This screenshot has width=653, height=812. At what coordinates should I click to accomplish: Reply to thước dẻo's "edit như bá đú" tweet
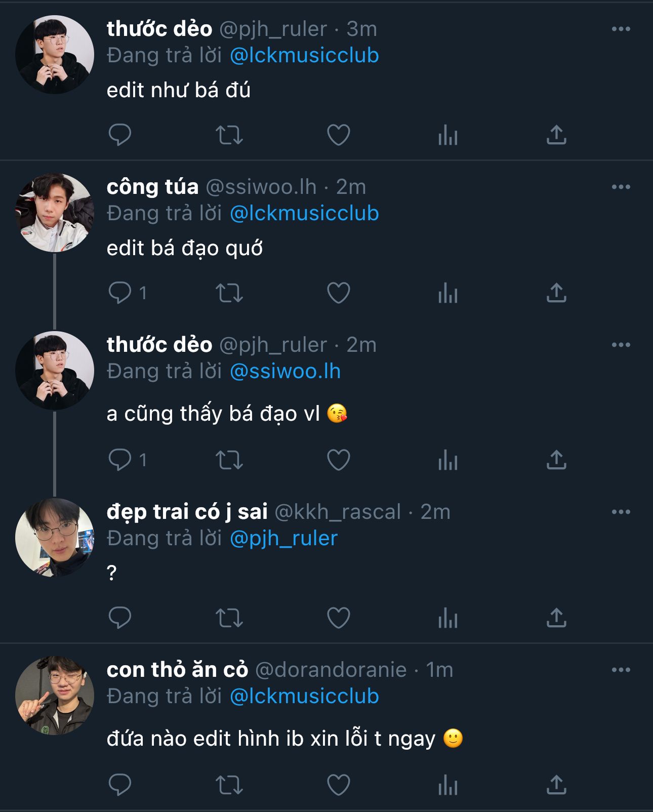pos(120,135)
